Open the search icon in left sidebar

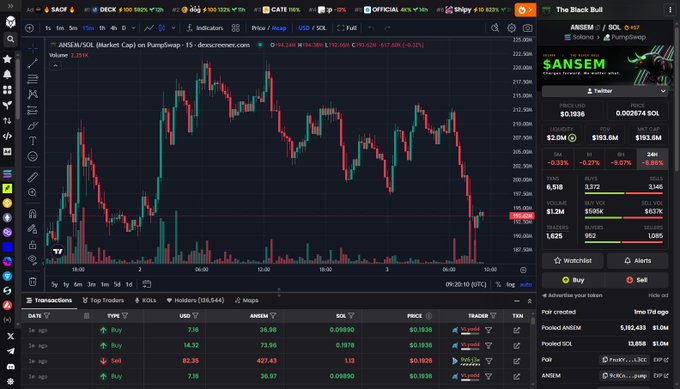click(x=10, y=39)
